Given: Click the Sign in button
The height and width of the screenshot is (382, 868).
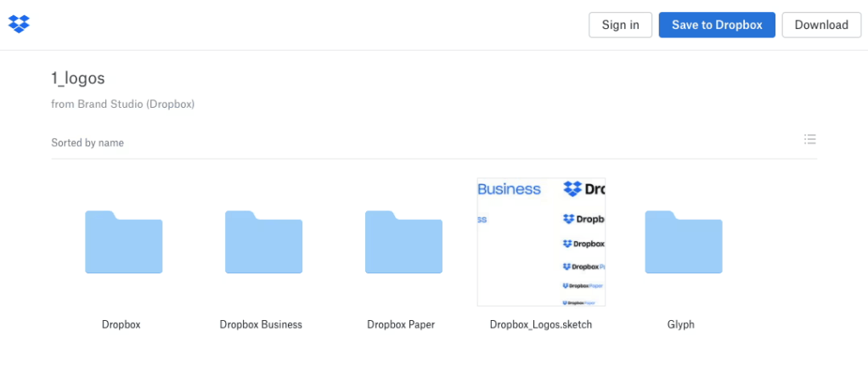Looking at the screenshot, I should coord(621,25).
